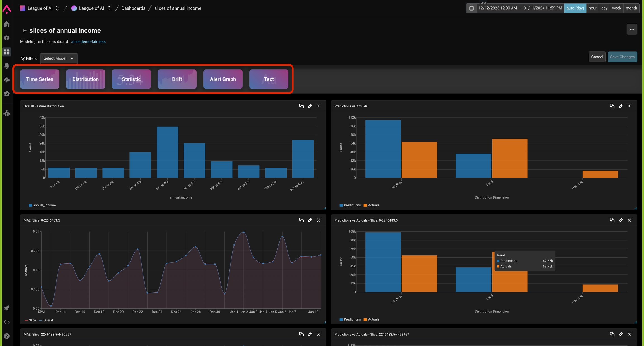Switch time granularity to hour

[x=592, y=8]
